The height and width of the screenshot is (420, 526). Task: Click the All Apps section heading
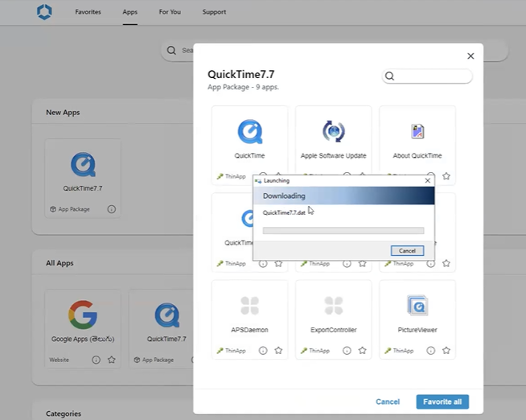coord(60,263)
